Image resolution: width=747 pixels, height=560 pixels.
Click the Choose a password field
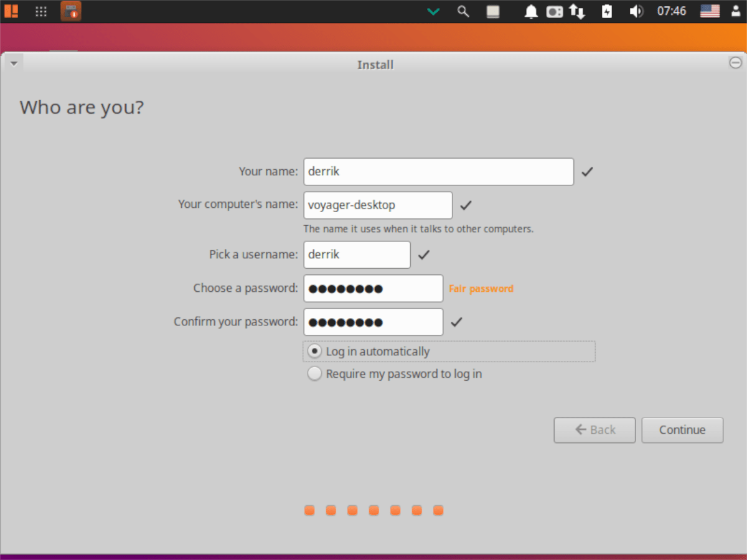pyautogui.click(x=374, y=289)
